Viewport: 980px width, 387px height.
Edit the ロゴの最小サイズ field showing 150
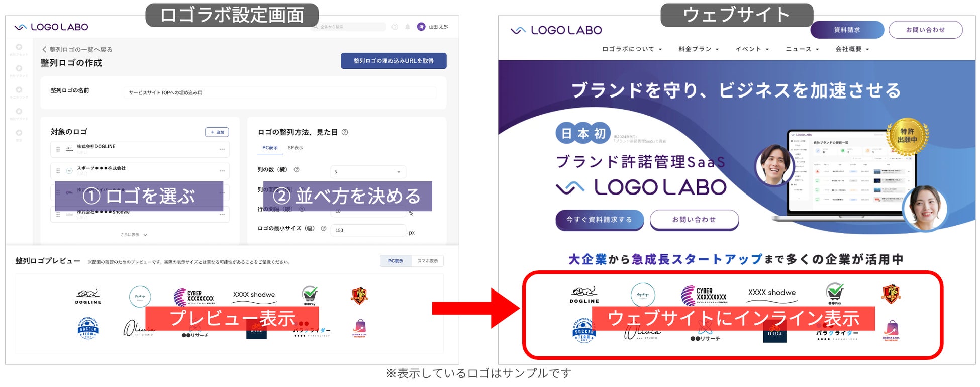tap(368, 230)
